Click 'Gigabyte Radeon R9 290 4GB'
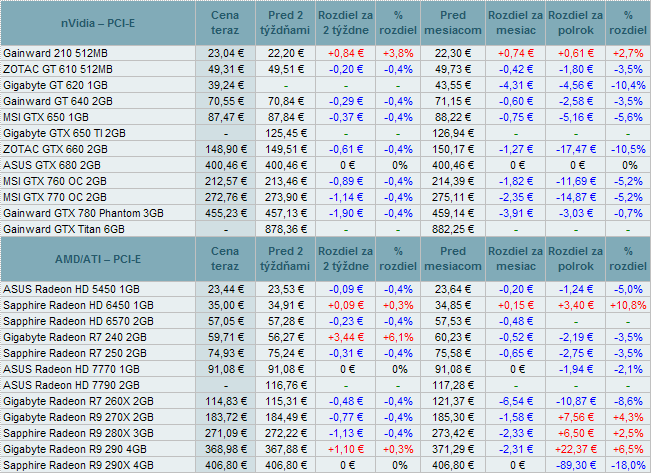The image size is (651, 473). 75,449
